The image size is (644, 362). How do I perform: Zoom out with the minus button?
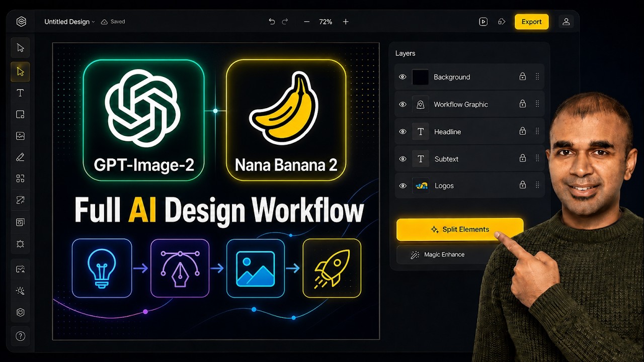click(306, 22)
